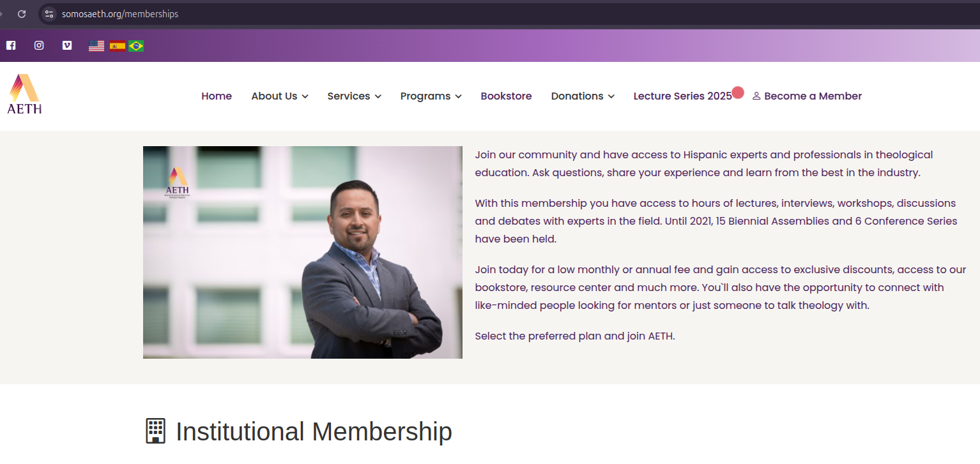Open the Instagram icon
Screen dimensions: 980x464
coord(39,45)
